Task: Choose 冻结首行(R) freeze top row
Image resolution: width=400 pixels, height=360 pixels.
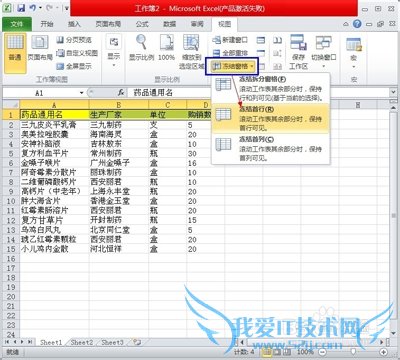Action: click(x=271, y=118)
